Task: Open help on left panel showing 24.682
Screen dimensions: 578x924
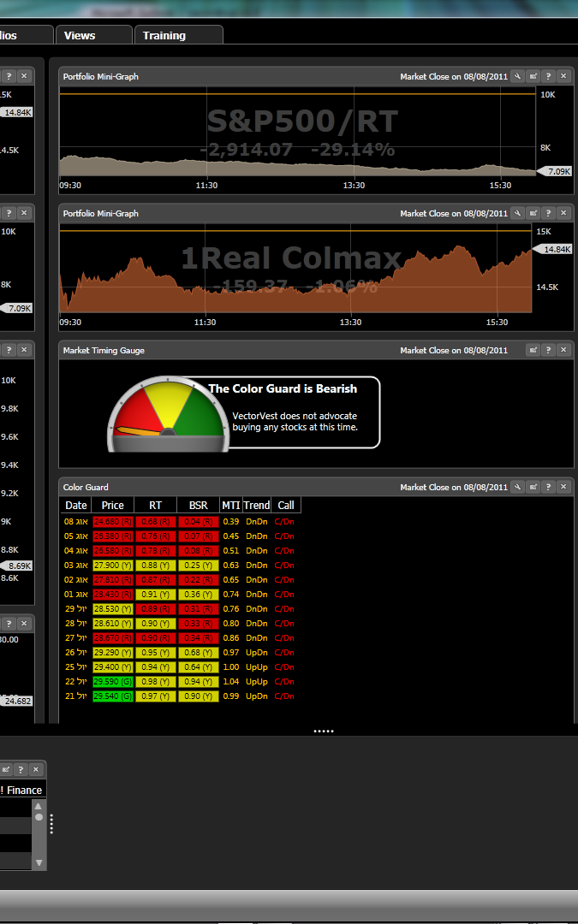Action: [x=9, y=623]
